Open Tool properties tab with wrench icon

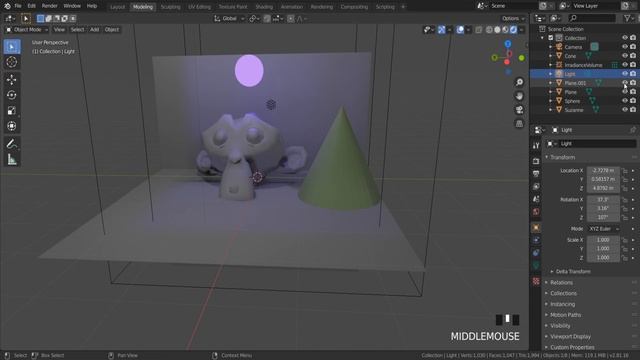tap(536, 145)
